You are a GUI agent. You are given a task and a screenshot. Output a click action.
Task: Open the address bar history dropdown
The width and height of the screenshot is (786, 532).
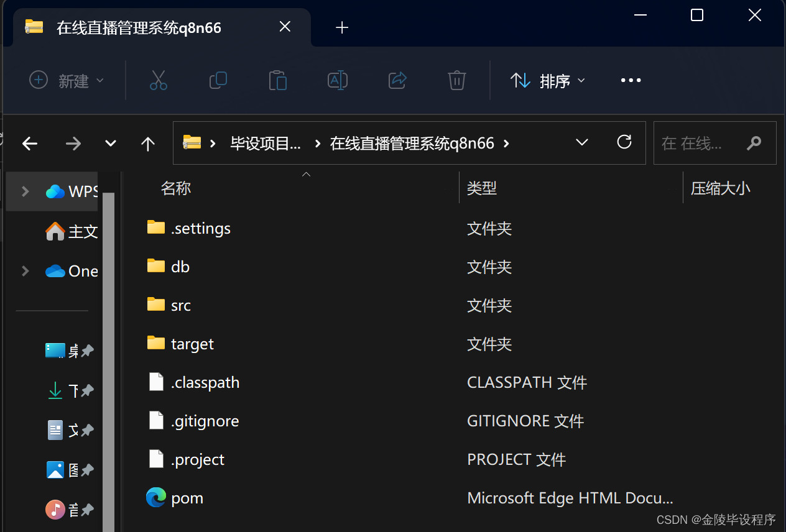coord(582,142)
